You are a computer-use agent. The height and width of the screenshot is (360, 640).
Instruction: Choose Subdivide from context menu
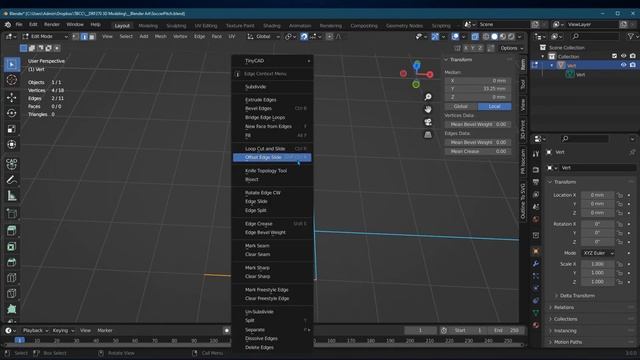tap(273, 87)
